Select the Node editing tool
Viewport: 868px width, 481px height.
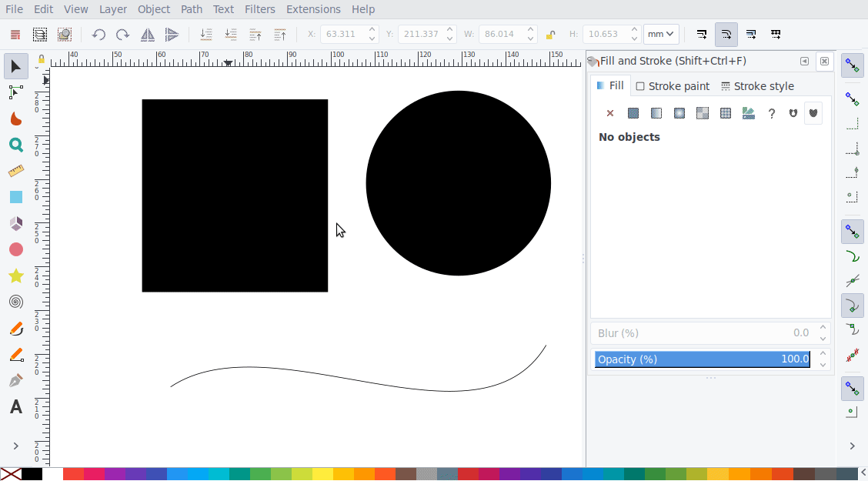[16, 92]
